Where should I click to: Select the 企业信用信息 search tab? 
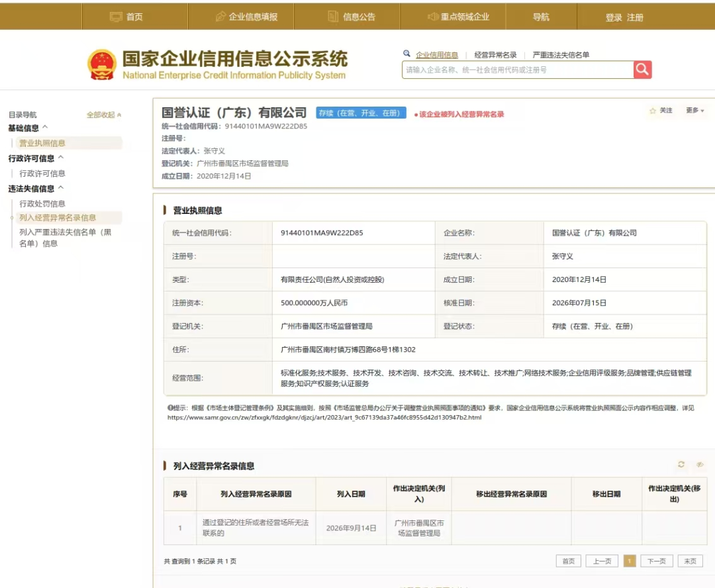pyautogui.click(x=437, y=55)
